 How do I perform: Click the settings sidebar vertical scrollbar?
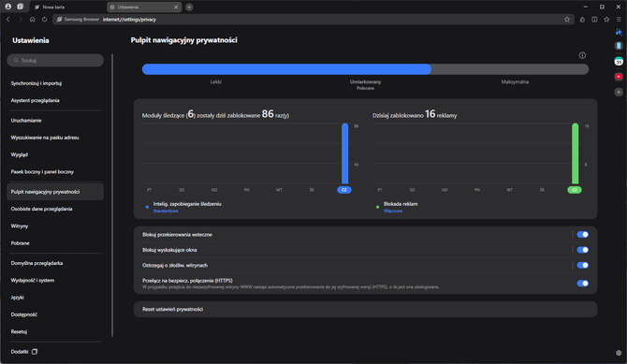[112, 196]
